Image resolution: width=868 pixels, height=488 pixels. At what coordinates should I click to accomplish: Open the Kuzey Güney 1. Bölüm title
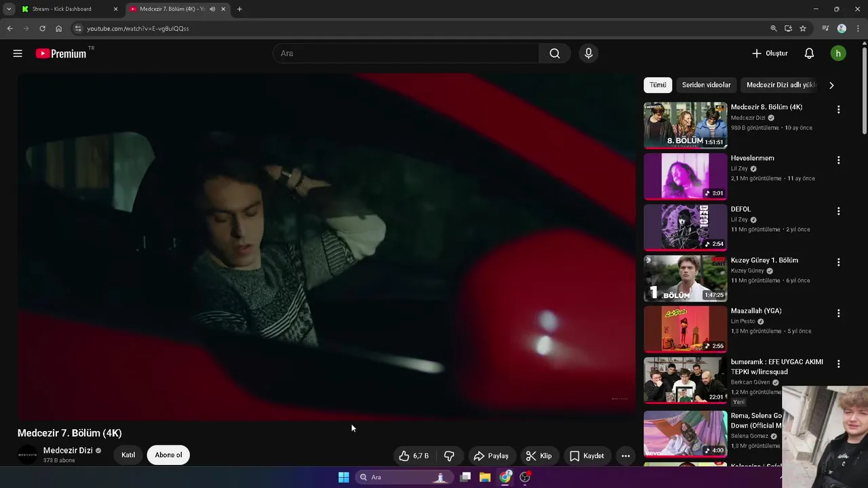point(764,260)
